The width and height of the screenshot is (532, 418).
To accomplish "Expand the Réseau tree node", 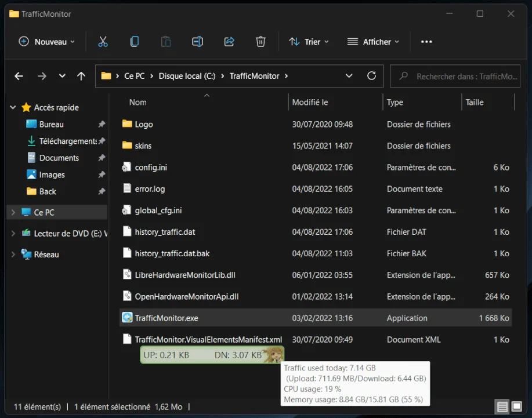I will click(x=13, y=255).
